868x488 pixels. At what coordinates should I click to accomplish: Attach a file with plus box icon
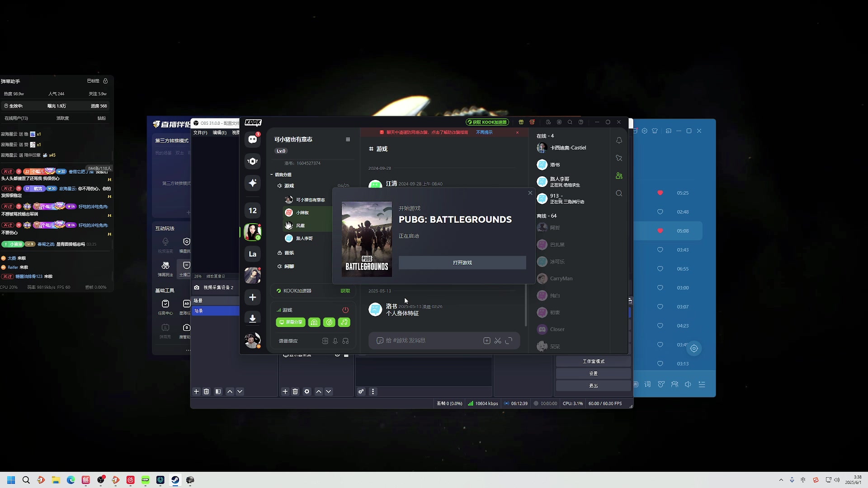487,341
